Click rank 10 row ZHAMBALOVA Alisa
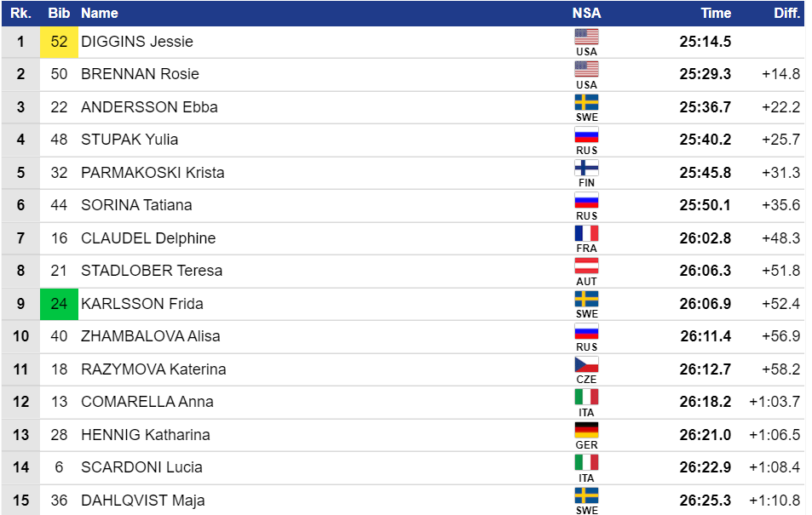 (403, 336)
